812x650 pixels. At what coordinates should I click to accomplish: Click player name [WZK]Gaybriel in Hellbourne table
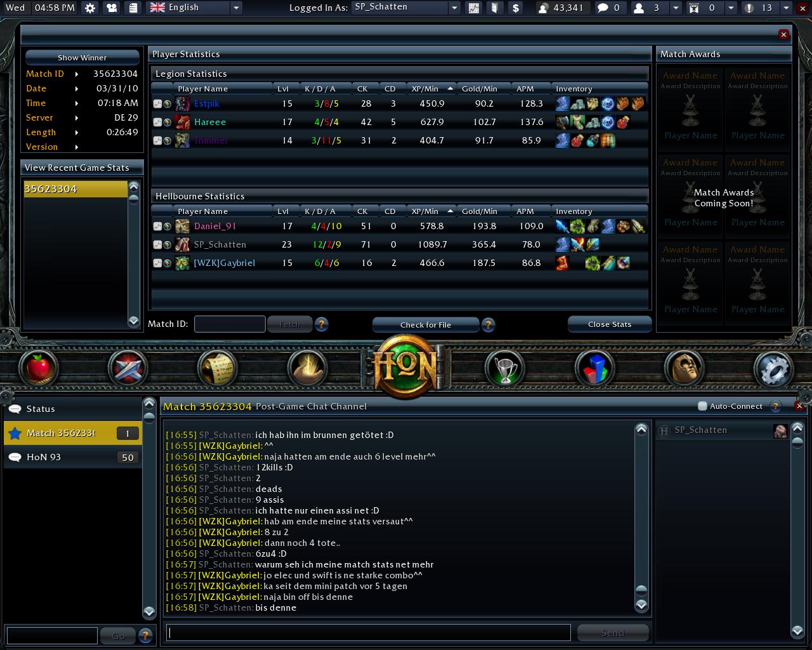tap(225, 263)
